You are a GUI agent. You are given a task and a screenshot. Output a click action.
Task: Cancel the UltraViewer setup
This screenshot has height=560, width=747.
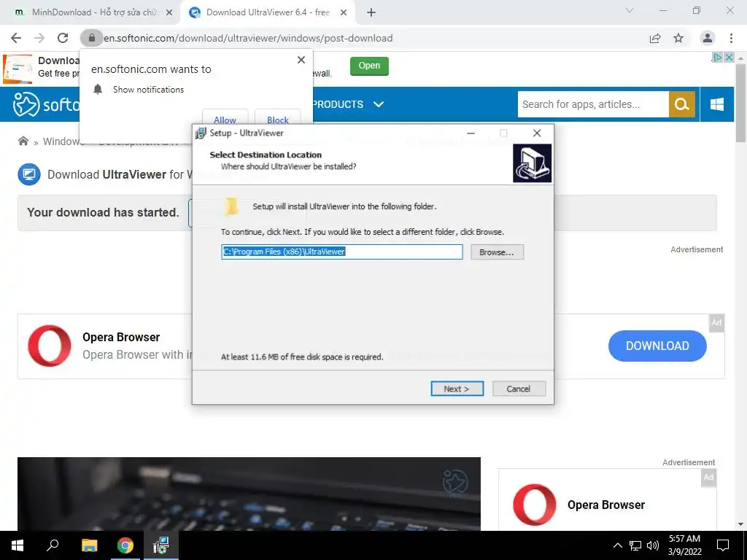point(519,389)
